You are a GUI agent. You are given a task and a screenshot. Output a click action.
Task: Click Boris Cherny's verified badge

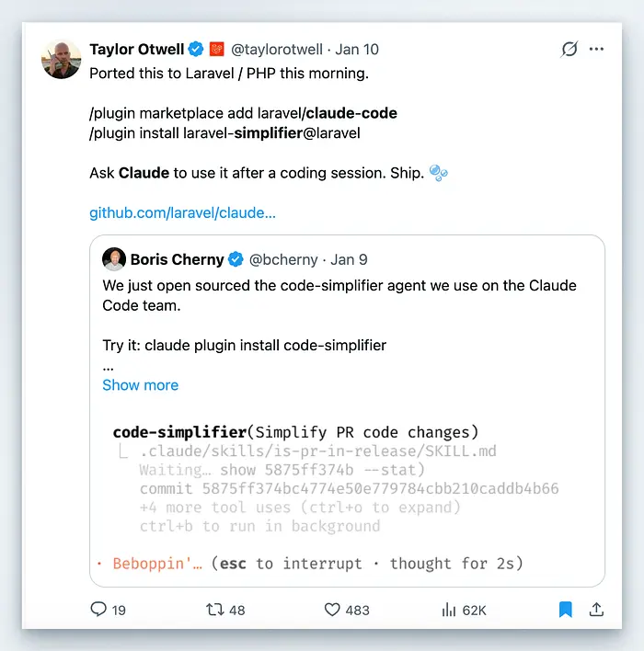[x=235, y=260]
